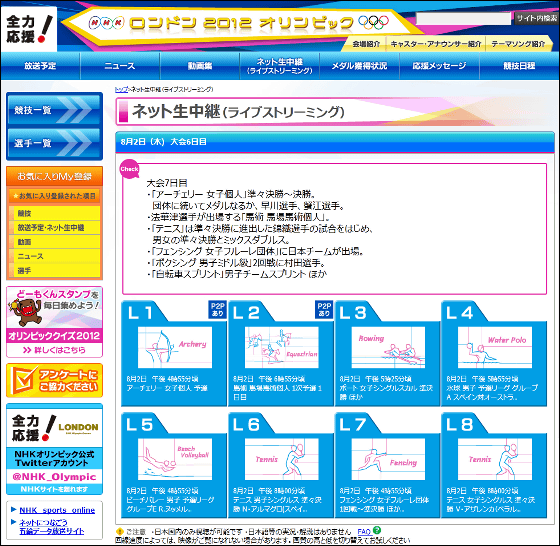Open the L8 Tennis stream thumbnail
The height and width of the screenshot is (546, 560).
pos(495,459)
